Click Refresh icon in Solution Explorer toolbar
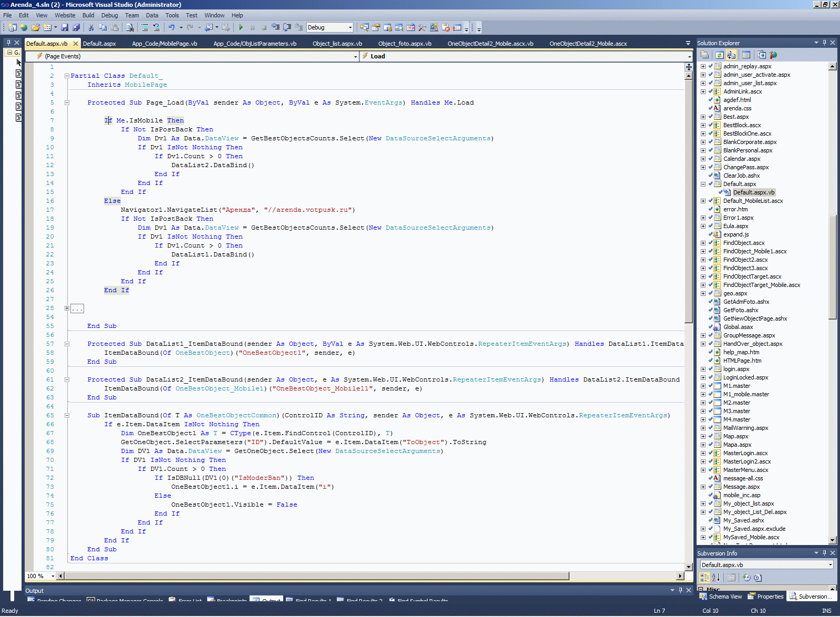 click(719, 55)
